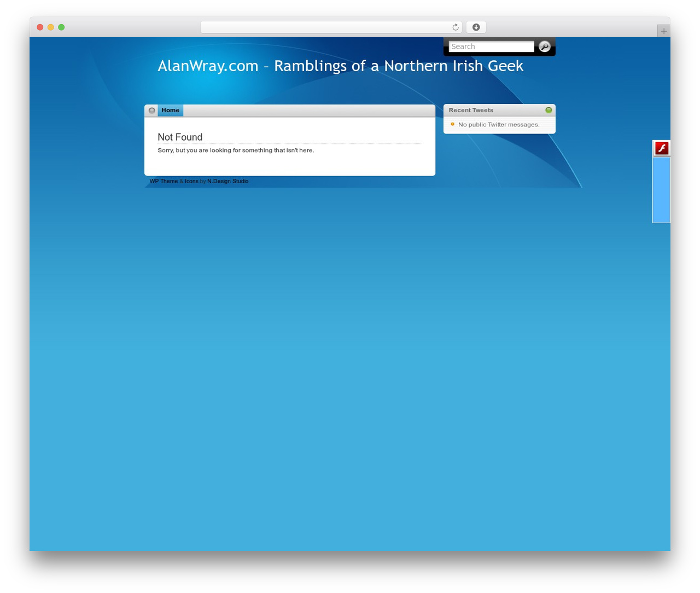The width and height of the screenshot is (700, 593).
Task: Click the 'No public Twitter messages.' text
Action: [x=499, y=125]
